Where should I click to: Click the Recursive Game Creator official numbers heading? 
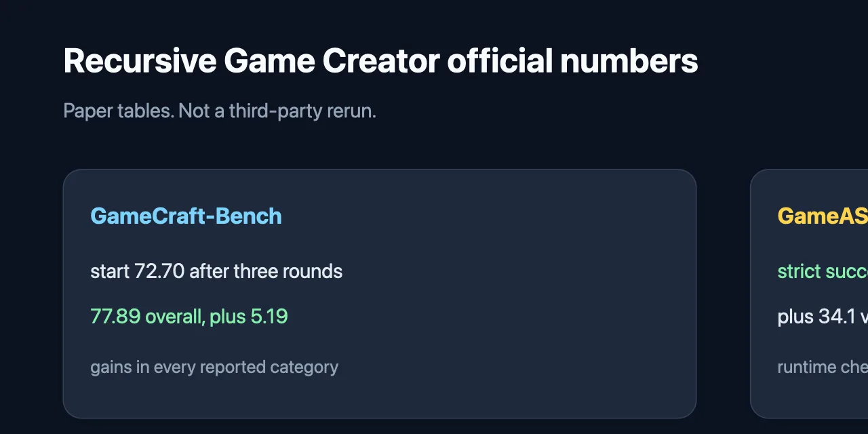(x=380, y=62)
